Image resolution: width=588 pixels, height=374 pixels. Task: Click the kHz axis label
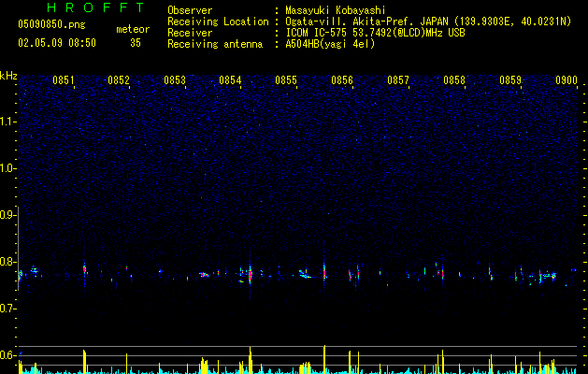click(8, 76)
